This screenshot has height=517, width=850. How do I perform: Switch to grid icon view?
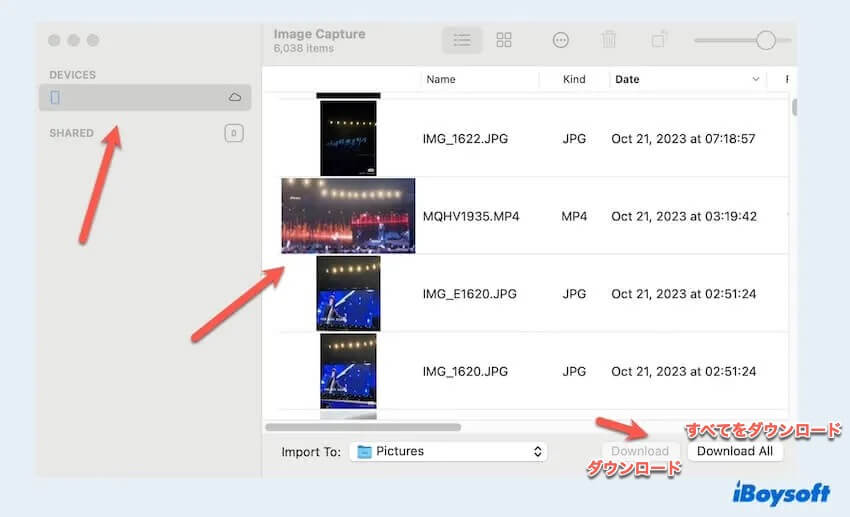(504, 40)
